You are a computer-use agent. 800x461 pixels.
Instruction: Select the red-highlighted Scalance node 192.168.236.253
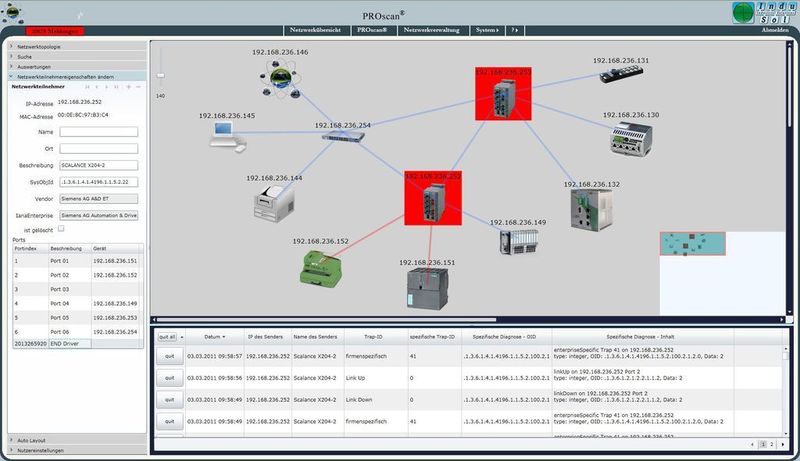coord(503,94)
